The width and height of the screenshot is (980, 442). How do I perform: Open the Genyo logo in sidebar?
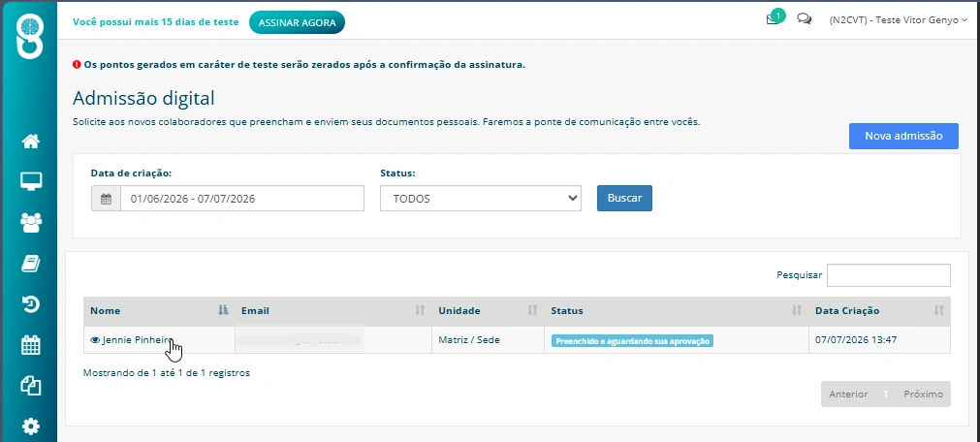30,37
